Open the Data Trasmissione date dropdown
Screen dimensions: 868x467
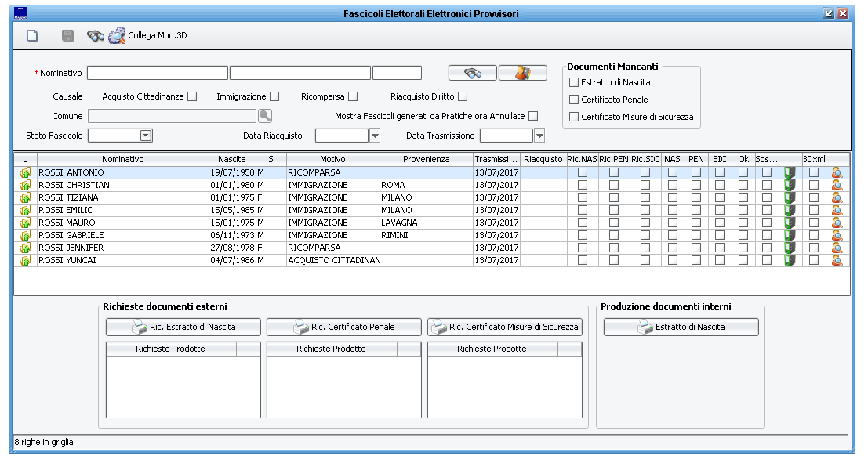pyautogui.click(x=539, y=136)
